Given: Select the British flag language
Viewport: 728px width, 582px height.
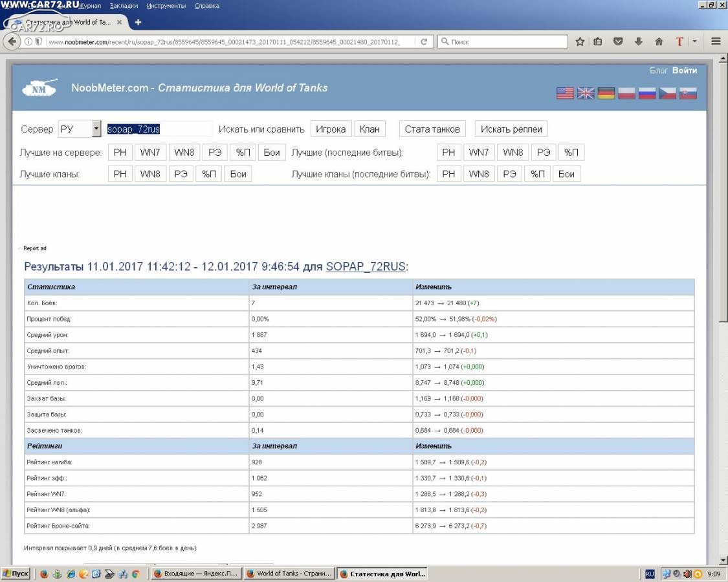Looking at the screenshot, I should click(x=586, y=93).
